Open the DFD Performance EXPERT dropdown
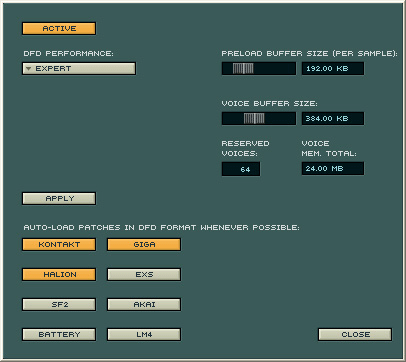 pyautogui.click(x=79, y=68)
